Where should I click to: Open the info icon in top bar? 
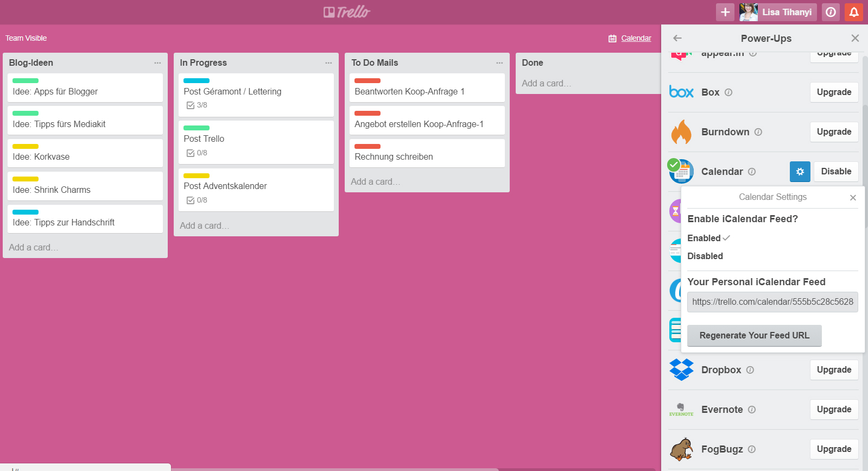pos(831,12)
